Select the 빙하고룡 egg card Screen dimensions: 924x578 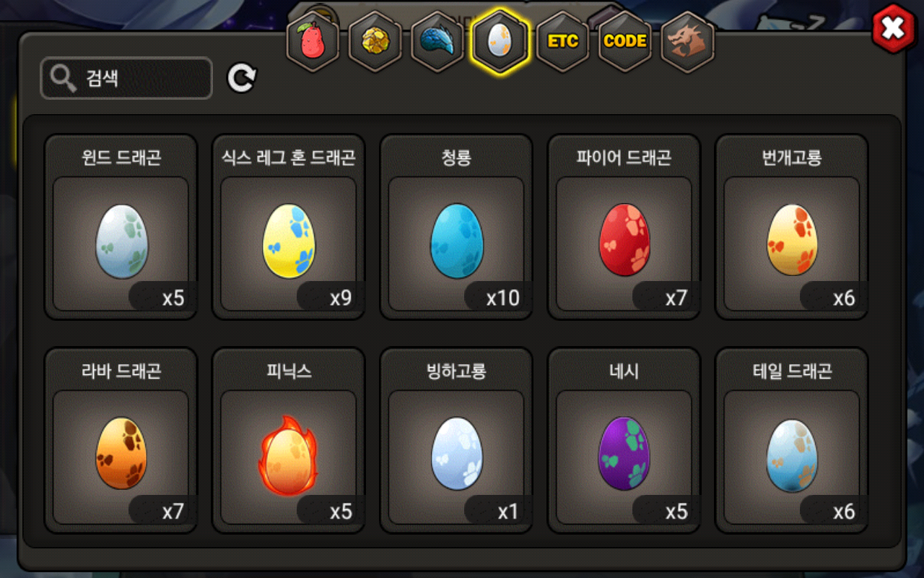click(x=456, y=441)
